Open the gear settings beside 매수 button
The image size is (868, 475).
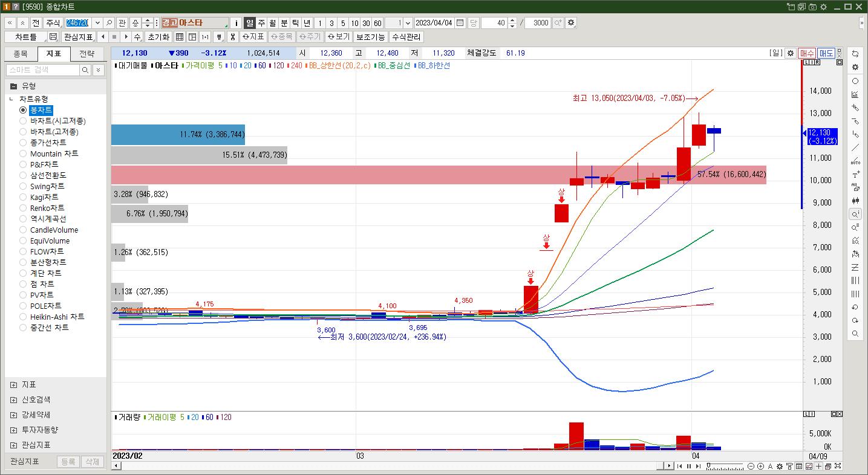pyautogui.click(x=790, y=53)
